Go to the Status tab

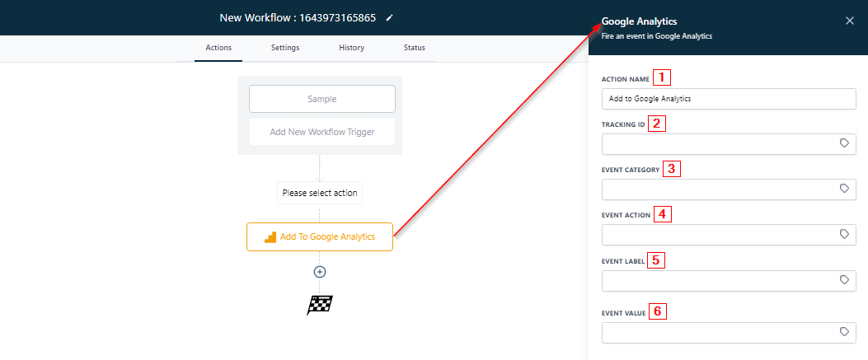[415, 48]
